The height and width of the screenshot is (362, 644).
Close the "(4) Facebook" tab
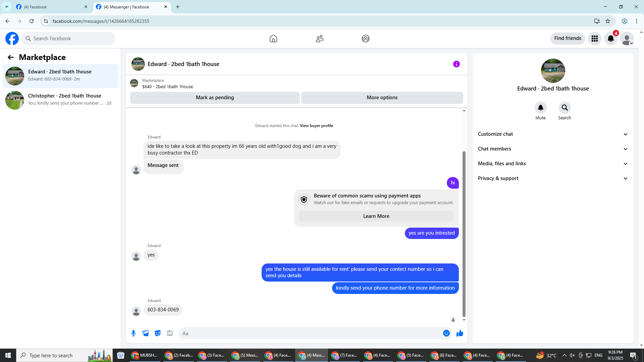click(86, 7)
